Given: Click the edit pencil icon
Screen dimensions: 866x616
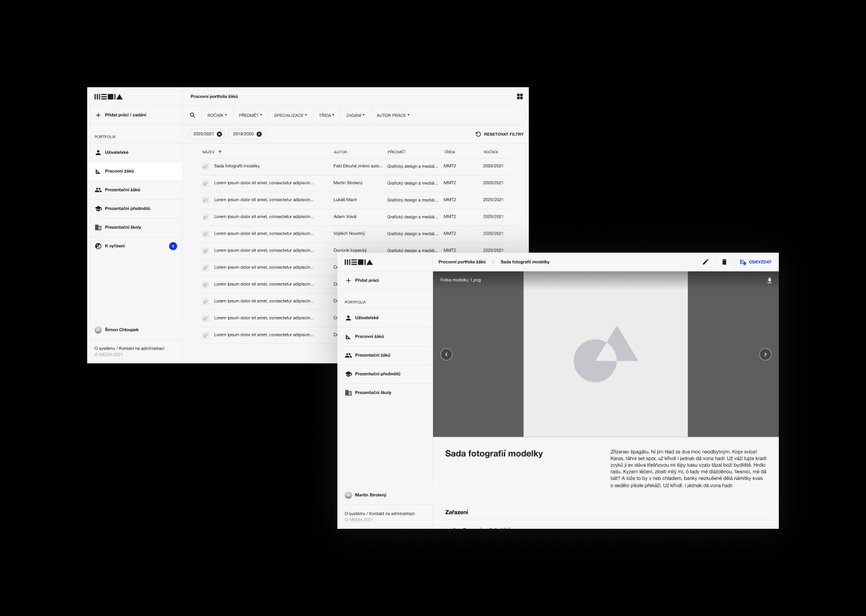Looking at the screenshot, I should coord(705,262).
